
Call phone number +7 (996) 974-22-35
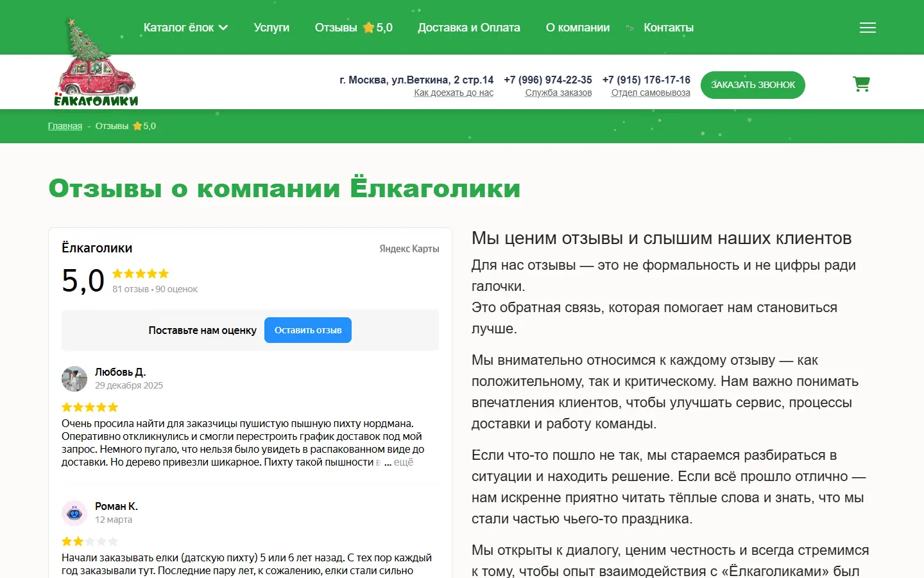pyautogui.click(x=548, y=80)
